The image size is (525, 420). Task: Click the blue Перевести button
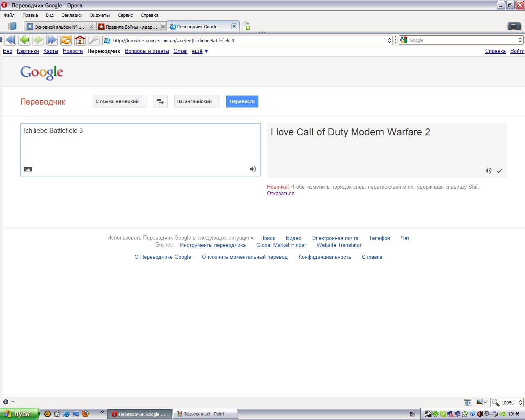click(x=242, y=101)
